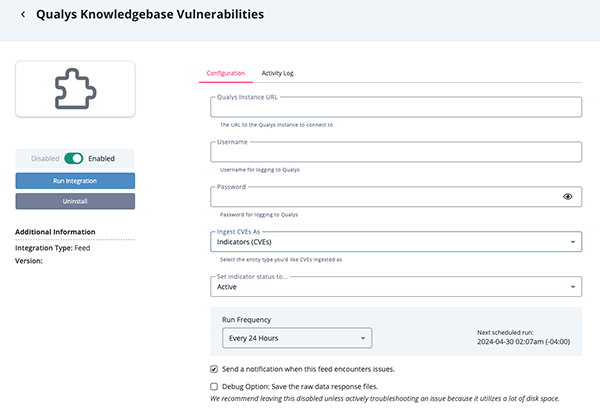Image resolution: width=600 pixels, height=412 pixels.
Task: Click the Integration Type: Feed text
Action: (x=55, y=246)
